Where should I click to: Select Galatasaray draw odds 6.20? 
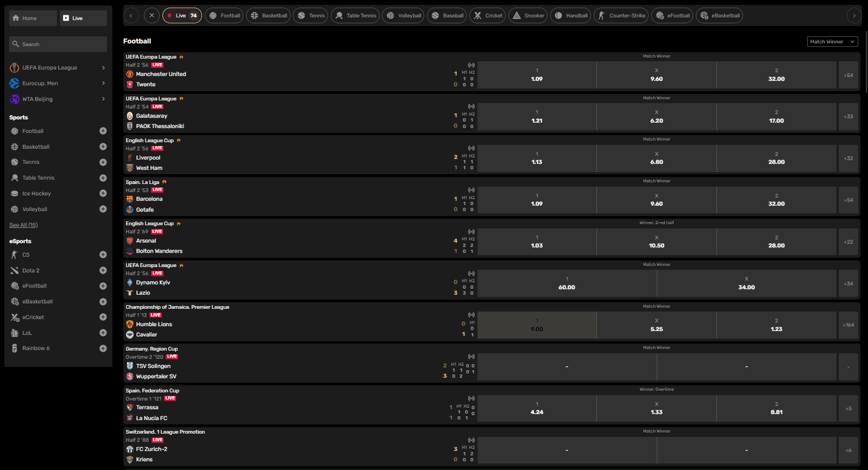point(657,117)
